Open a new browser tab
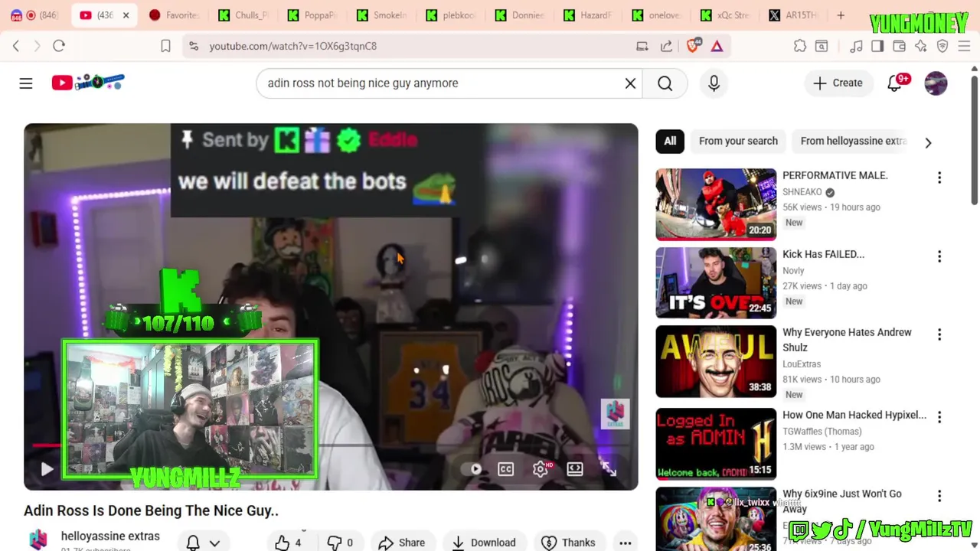Screen dimensions: 980x551 (x=841, y=15)
